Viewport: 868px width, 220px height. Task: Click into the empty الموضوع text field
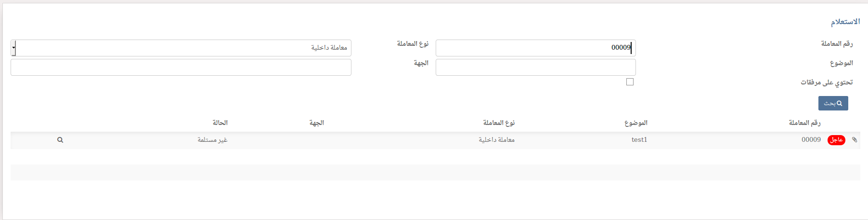coord(535,67)
